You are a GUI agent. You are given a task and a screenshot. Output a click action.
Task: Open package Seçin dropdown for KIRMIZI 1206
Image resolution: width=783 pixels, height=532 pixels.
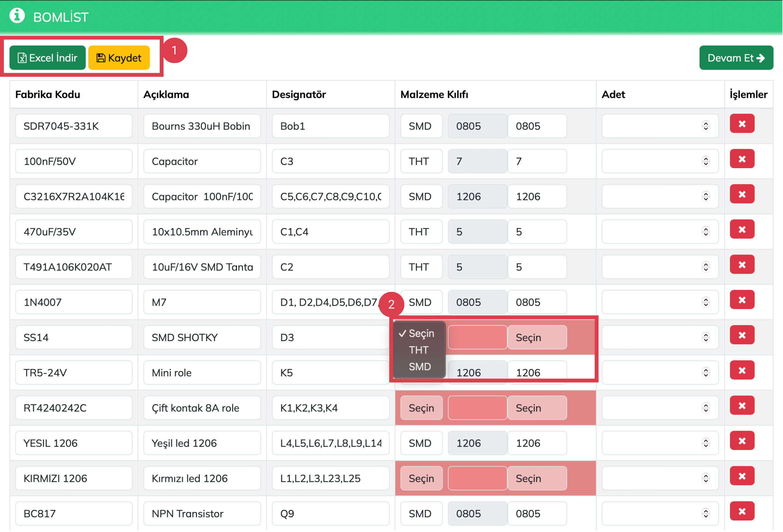(x=537, y=479)
